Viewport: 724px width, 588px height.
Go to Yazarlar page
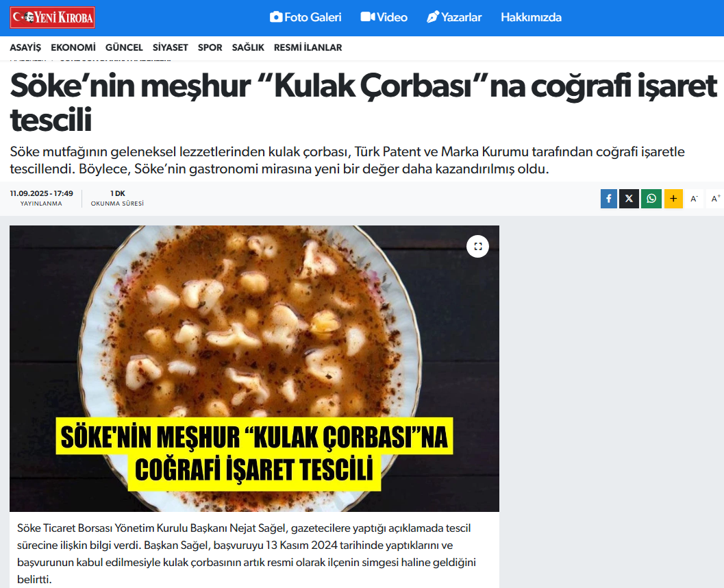coord(454,18)
